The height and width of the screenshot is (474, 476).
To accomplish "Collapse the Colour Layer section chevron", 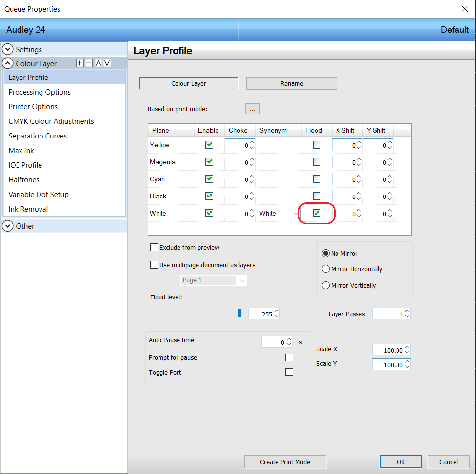I will [x=8, y=63].
